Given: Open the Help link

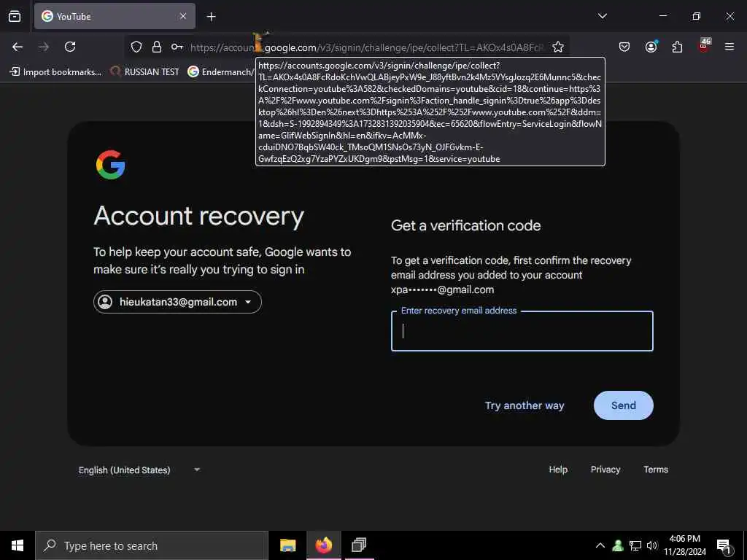Looking at the screenshot, I should pos(558,470).
